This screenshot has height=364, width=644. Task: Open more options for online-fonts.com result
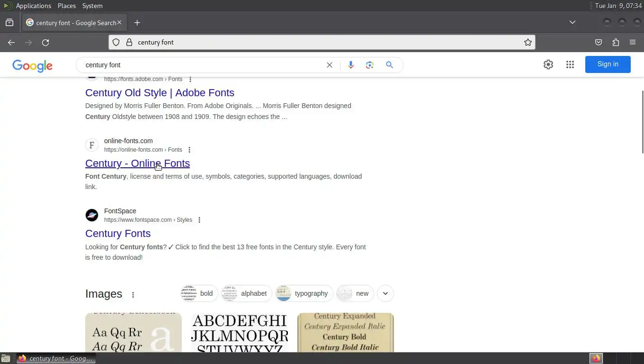click(189, 150)
